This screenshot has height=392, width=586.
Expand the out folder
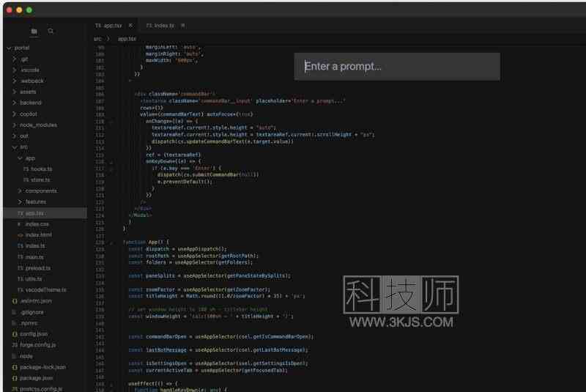click(15, 136)
